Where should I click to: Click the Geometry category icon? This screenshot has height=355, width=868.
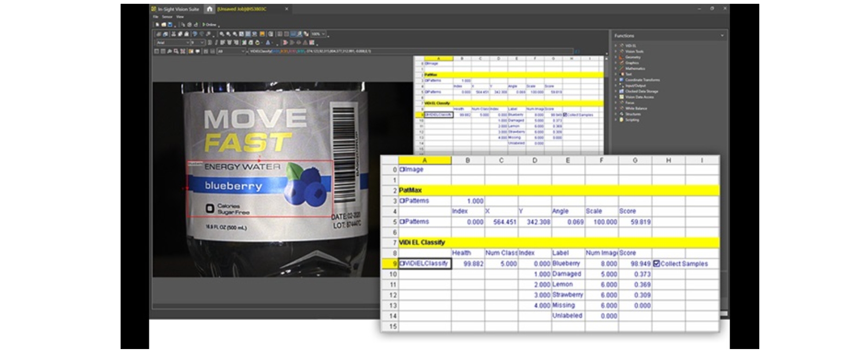[621, 57]
